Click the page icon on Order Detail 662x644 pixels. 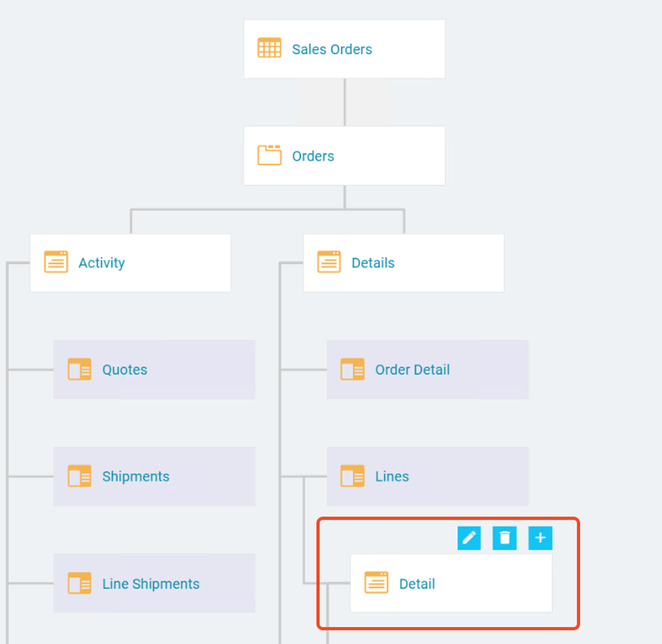click(x=352, y=369)
